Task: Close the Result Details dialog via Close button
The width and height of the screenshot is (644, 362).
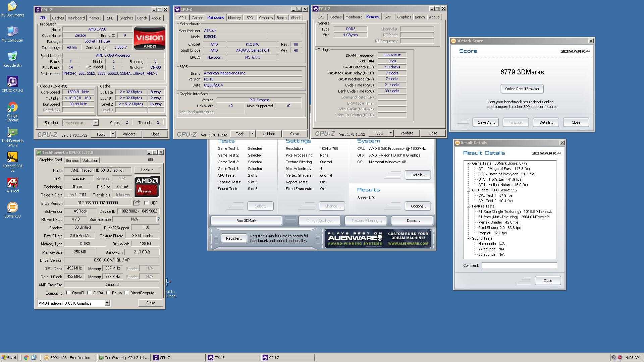Action: click(x=547, y=281)
